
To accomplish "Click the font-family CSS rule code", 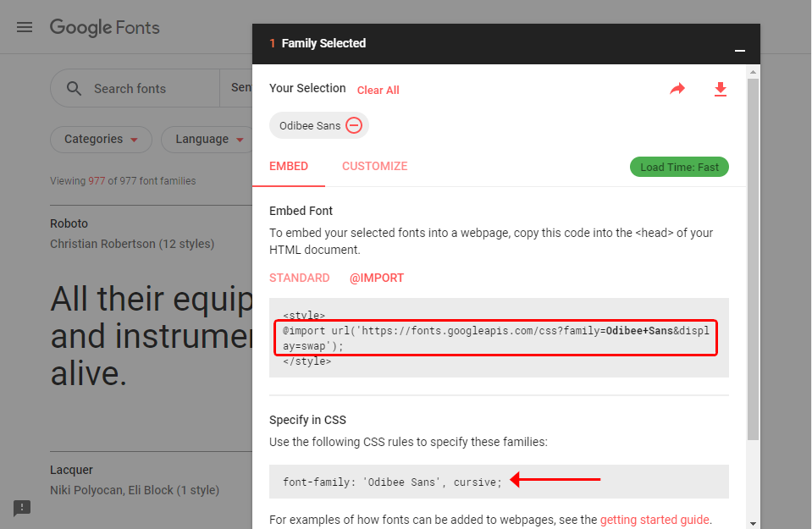I will (x=392, y=482).
